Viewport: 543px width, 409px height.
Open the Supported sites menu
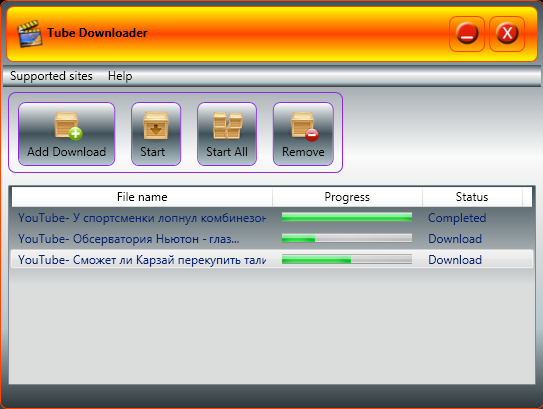point(51,76)
